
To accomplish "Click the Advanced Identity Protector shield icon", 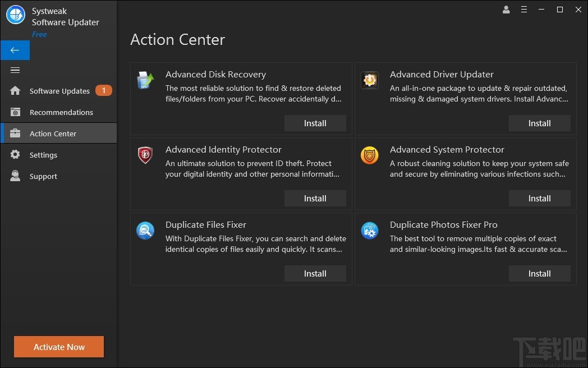I will [x=145, y=155].
